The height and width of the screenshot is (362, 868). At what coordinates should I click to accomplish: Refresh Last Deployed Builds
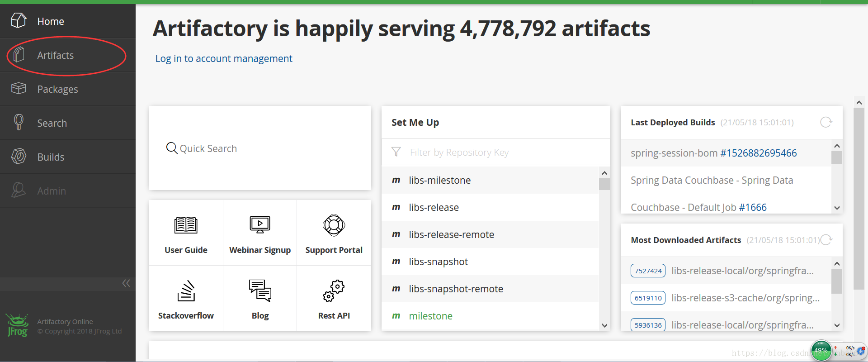pos(826,122)
